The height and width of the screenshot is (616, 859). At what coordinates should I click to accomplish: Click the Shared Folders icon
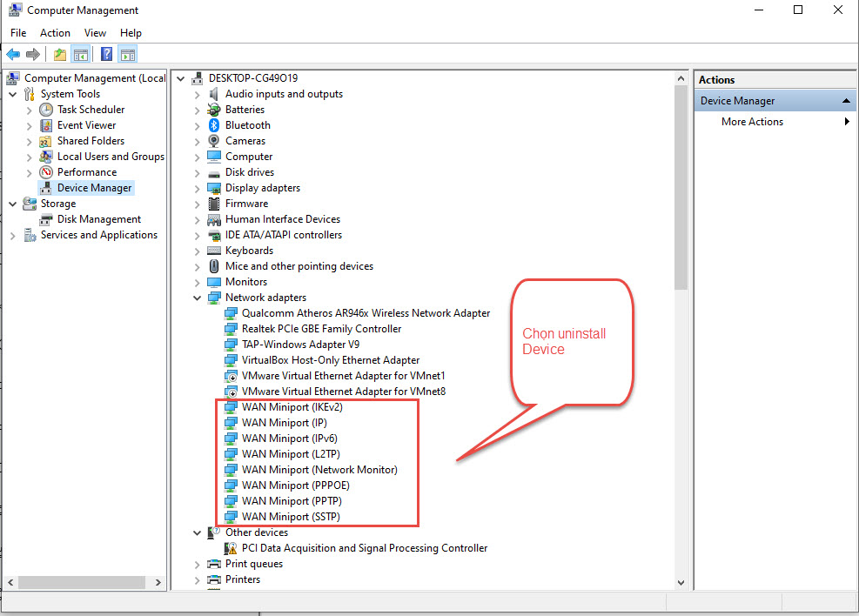click(x=46, y=141)
